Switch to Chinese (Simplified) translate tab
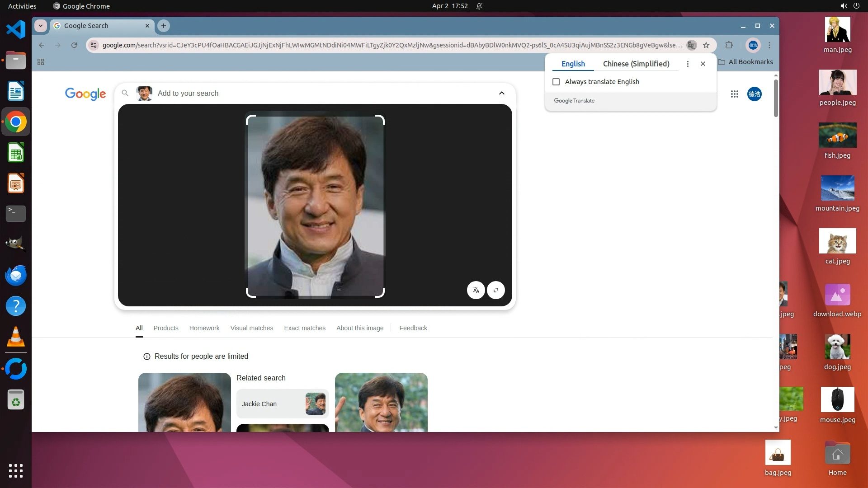This screenshot has height=488, width=868. point(636,64)
